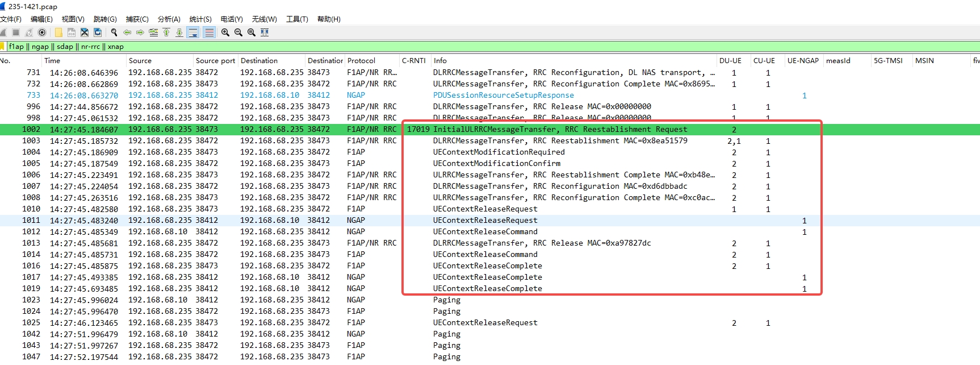Open the 视图(V) menu
This screenshot has width=980, height=365.
(73, 19)
